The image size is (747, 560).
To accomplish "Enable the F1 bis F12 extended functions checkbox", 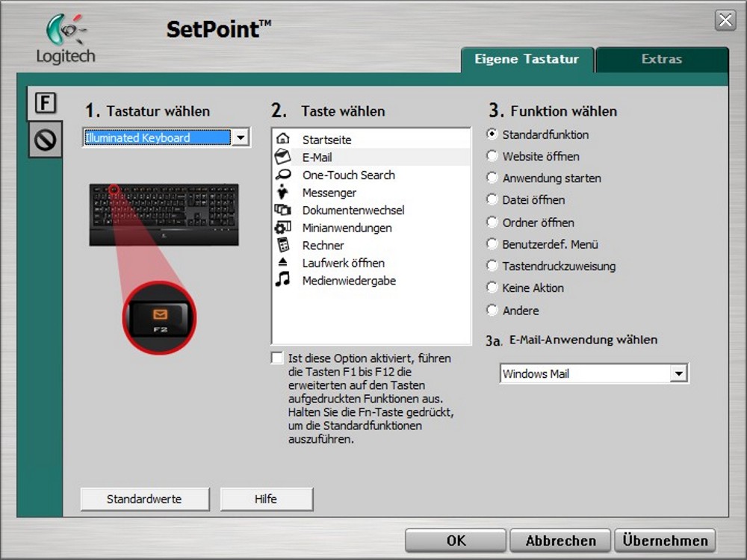I will click(x=277, y=358).
